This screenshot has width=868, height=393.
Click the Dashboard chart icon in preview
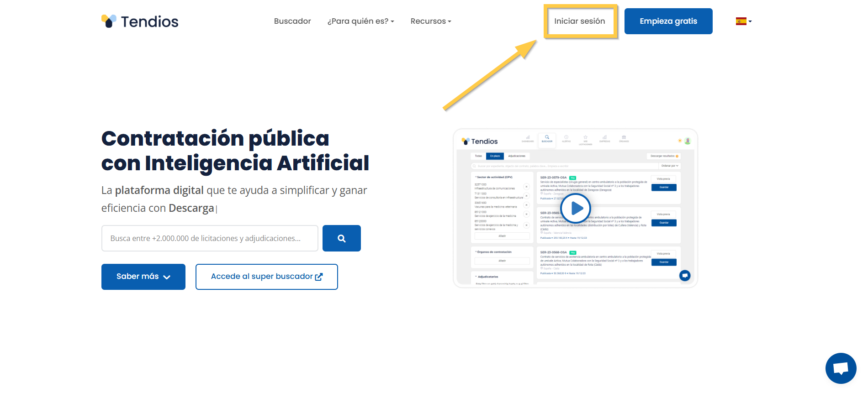coord(528,138)
